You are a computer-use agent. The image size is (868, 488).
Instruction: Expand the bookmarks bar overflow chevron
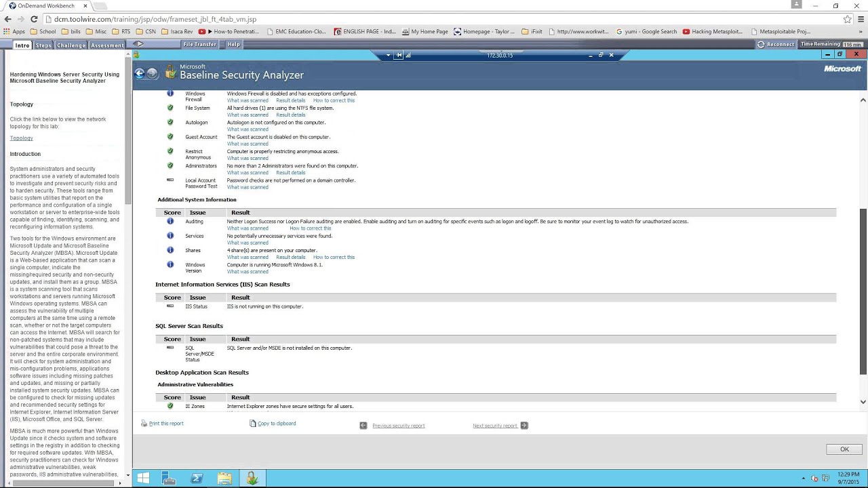(x=860, y=31)
